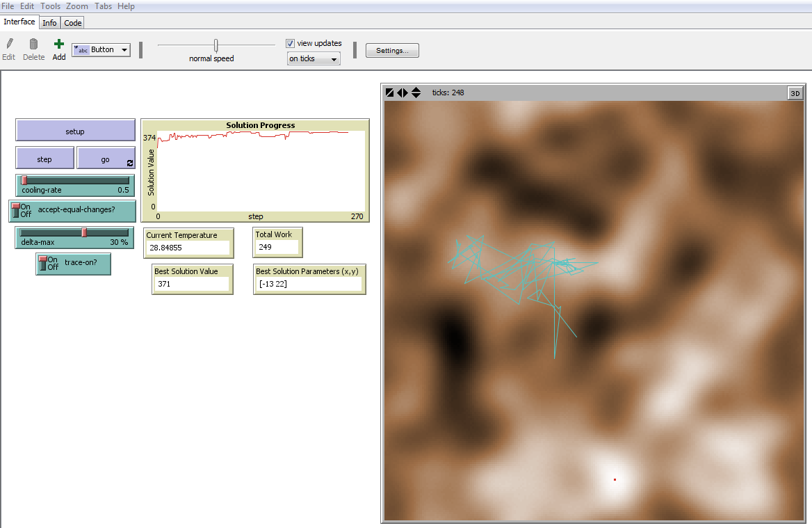This screenshot has height=528, width=812.
Task: Click the horizontal arrows icon in view header
Action: pos(401,92)
